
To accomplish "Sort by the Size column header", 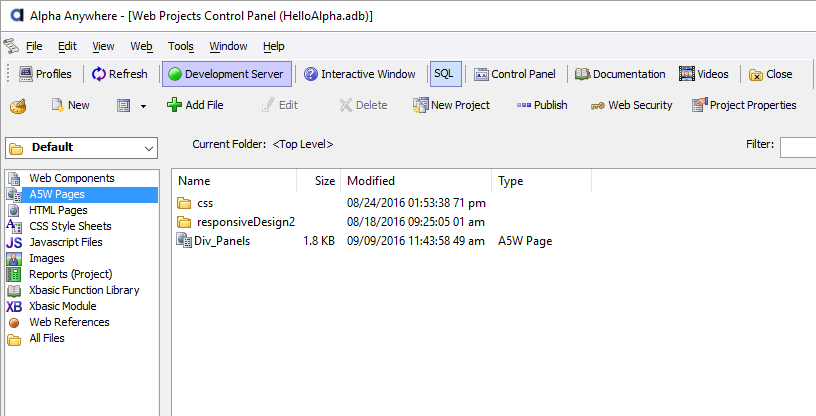I will pos(318,181).
